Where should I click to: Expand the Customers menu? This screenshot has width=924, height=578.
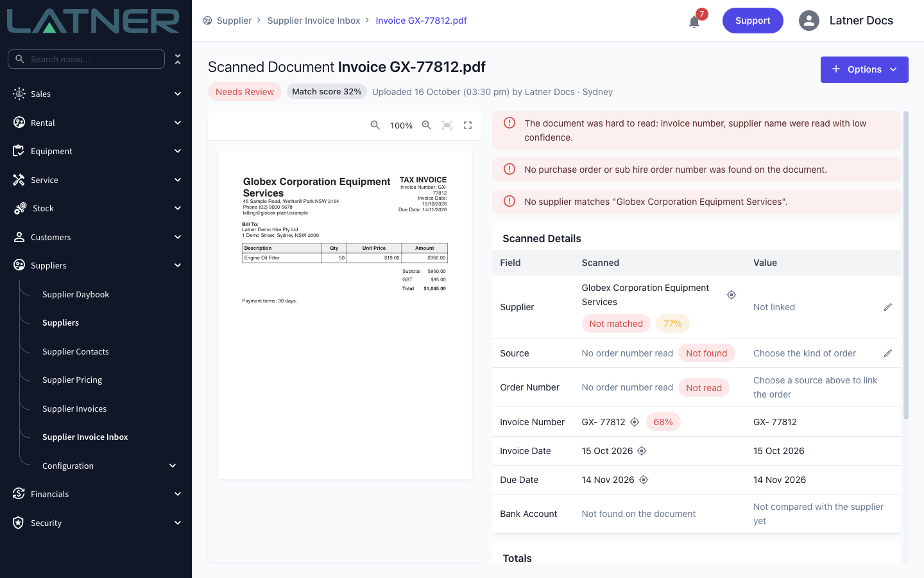[96, 237]
